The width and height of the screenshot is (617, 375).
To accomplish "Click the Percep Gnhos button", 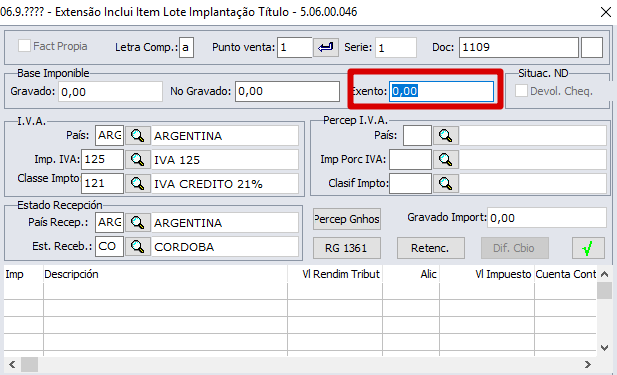I will [347, 219].
